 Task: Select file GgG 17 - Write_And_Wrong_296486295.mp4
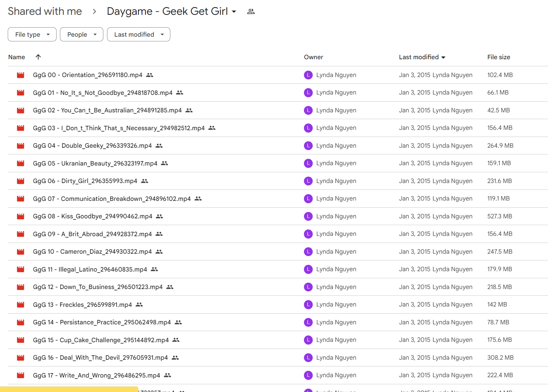[x=97, y=375]
